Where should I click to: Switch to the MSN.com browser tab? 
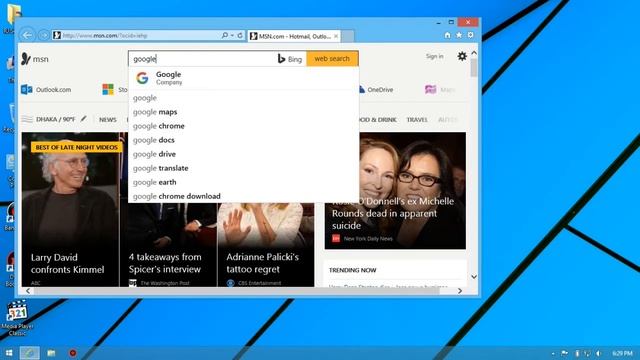tap(294, 36)
